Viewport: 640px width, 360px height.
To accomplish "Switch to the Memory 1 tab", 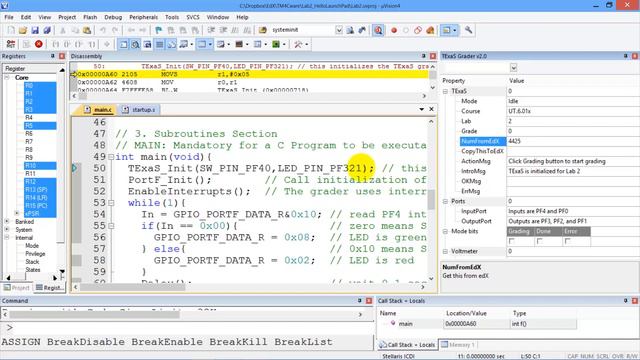I will (x=458, y=345).
